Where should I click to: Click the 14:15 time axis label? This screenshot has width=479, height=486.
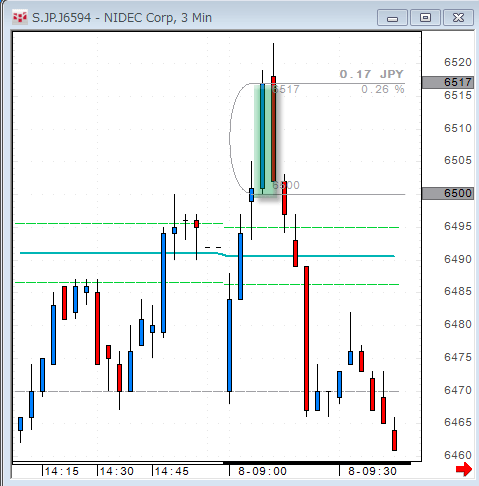tap(61, 471)
